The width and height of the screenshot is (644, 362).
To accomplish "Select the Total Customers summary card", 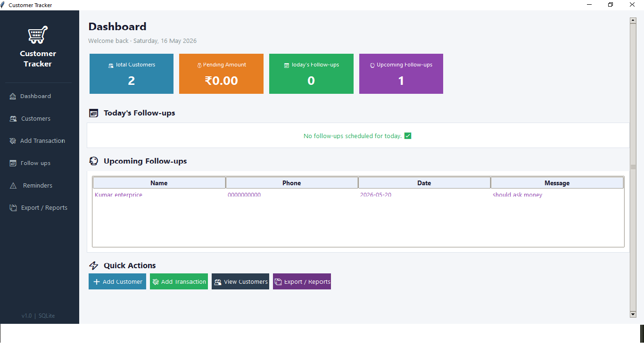I will 132,74.
